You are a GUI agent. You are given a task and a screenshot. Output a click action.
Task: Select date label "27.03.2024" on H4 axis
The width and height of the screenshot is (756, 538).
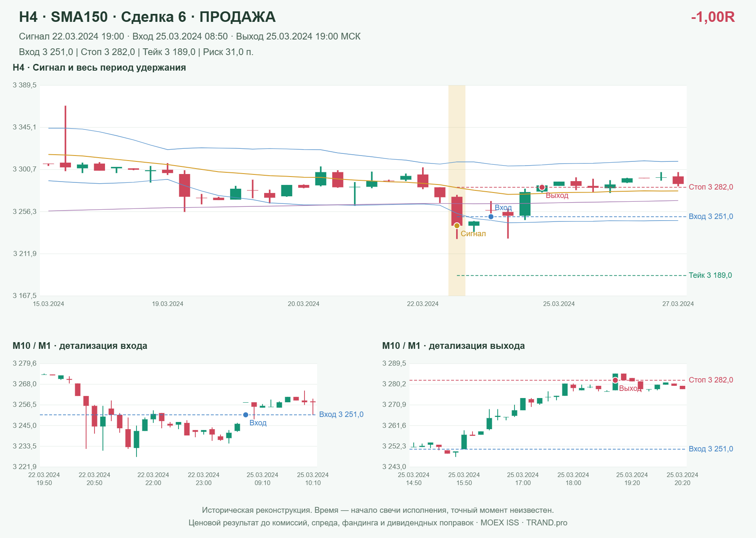click(678, 304)
